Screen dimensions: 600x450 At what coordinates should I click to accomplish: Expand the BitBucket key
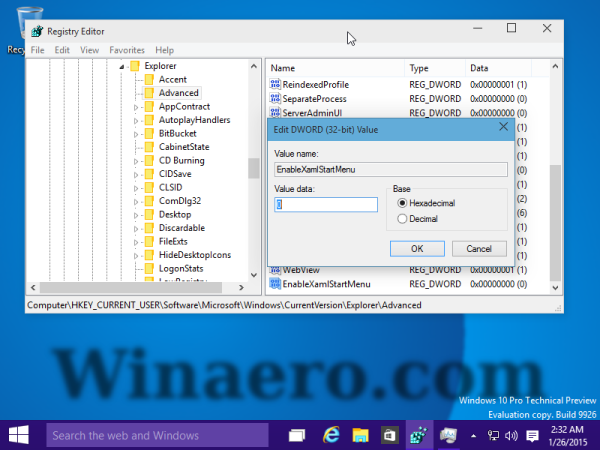136,134
